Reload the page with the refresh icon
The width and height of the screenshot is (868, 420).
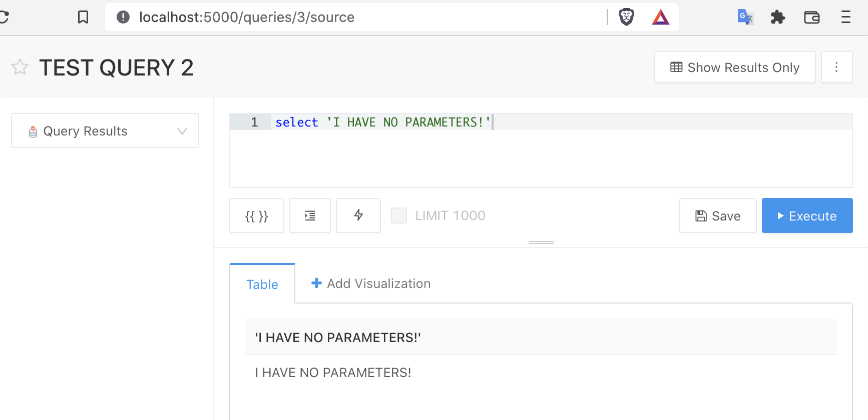pyautogui.click(x=4, y=17)
